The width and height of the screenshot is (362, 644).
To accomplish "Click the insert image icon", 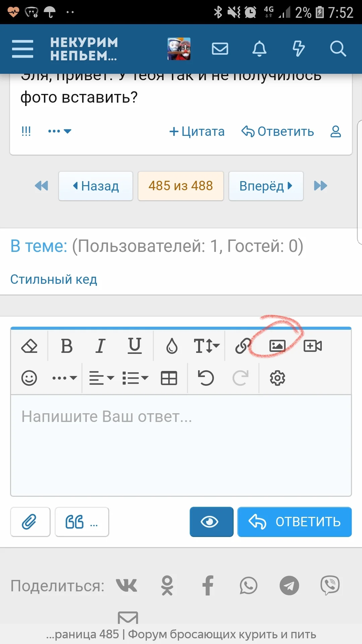I will pos(278,345).
